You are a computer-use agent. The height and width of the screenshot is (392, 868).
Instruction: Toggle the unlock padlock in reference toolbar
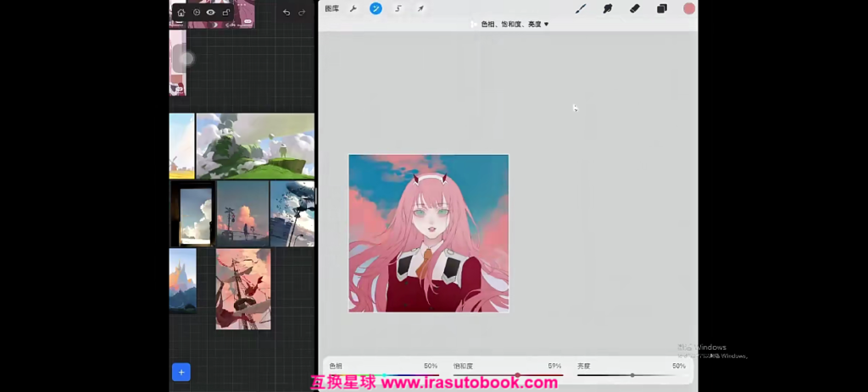225,12
